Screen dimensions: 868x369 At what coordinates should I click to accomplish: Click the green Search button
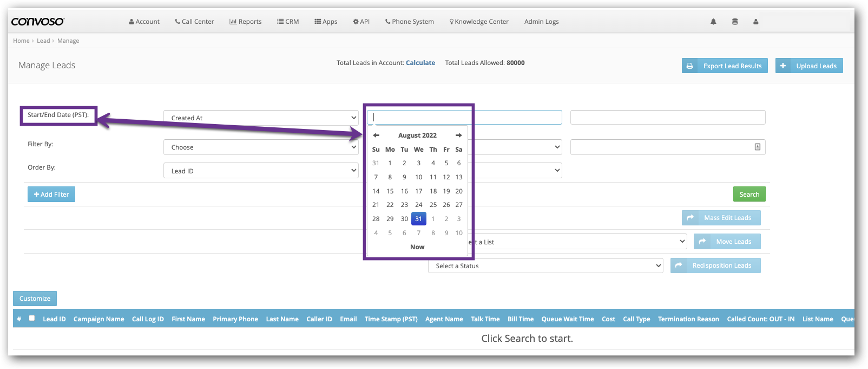point(749,194)
